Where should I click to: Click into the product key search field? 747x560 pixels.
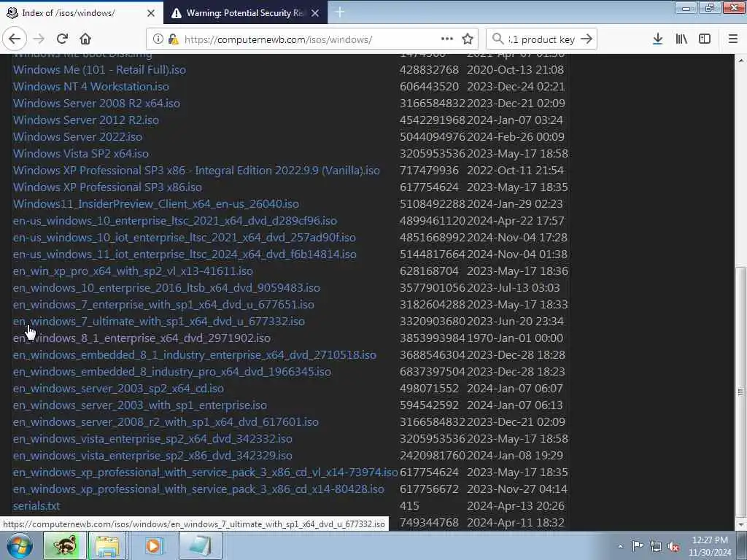click(541, 39)
